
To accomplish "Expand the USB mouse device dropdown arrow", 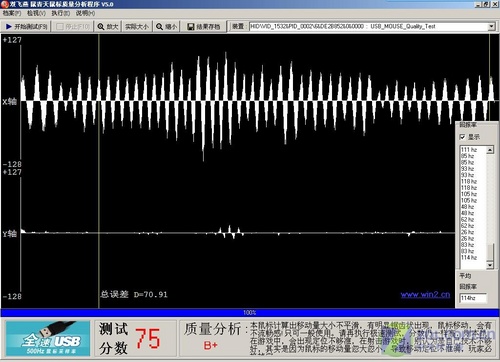I will coord(492,27).
